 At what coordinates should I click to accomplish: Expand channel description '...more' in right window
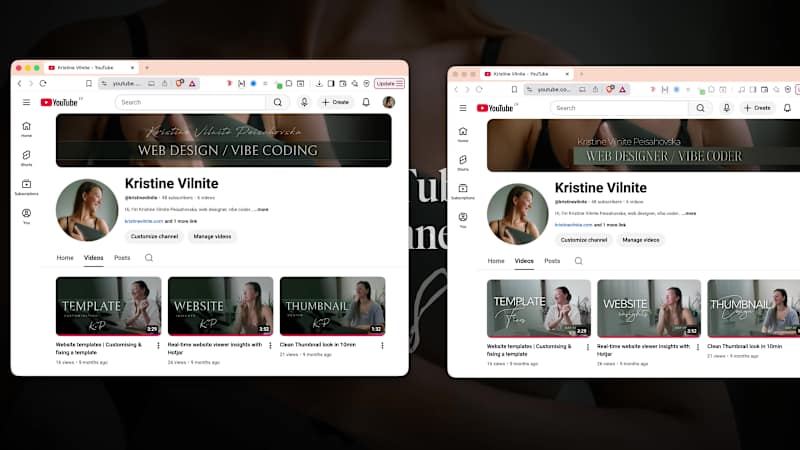tap(689, 214)
